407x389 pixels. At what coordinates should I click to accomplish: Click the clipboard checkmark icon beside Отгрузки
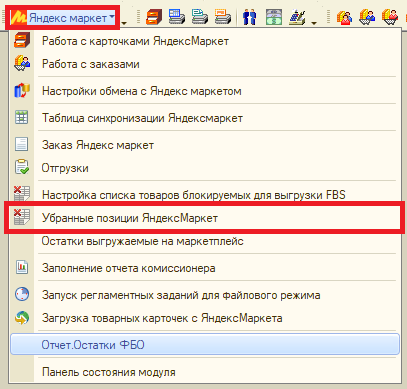click(x=22, y=167)
